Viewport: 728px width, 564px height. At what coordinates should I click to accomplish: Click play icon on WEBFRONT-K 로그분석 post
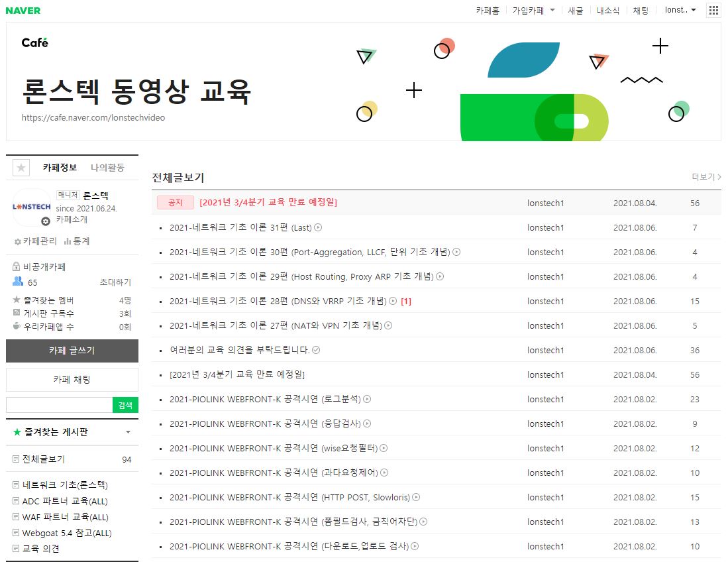tap(367, 399)
